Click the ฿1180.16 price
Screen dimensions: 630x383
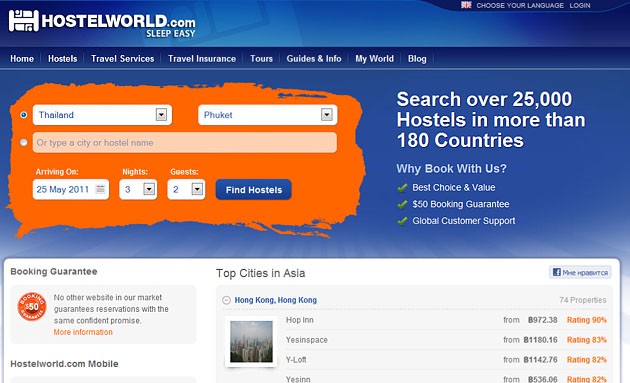pyautogui.click(x=540, y=340)
